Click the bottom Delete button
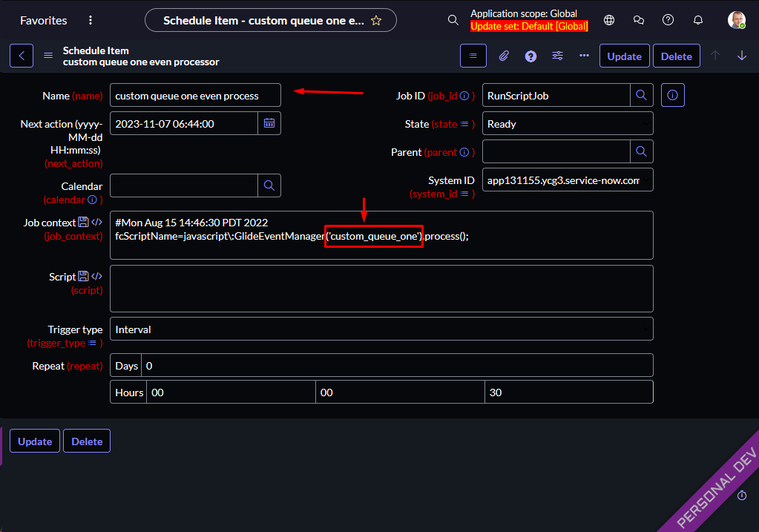Viewport: 759px width, 532px height. [x=87, y=441]
